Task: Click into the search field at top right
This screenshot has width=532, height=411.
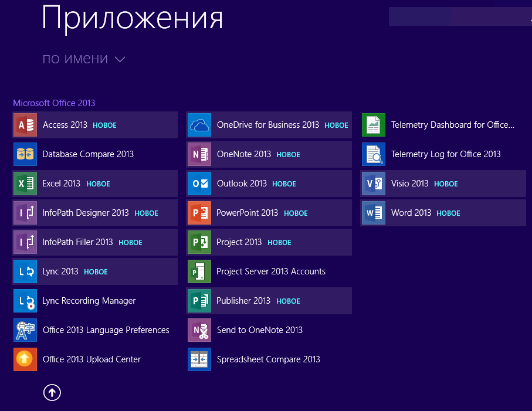Action: [x=460, y=16]
